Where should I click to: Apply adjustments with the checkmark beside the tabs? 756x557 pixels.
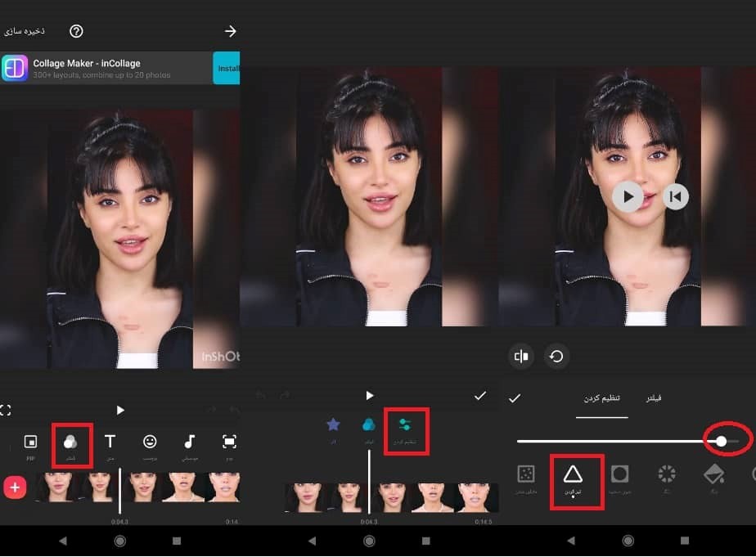pos(515,398)
